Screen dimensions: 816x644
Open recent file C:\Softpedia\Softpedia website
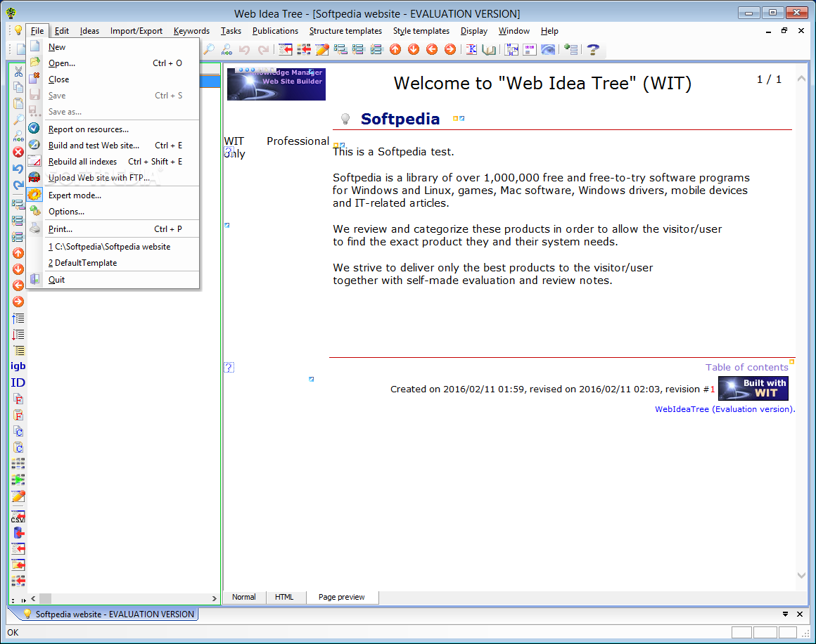click(113, 247)
